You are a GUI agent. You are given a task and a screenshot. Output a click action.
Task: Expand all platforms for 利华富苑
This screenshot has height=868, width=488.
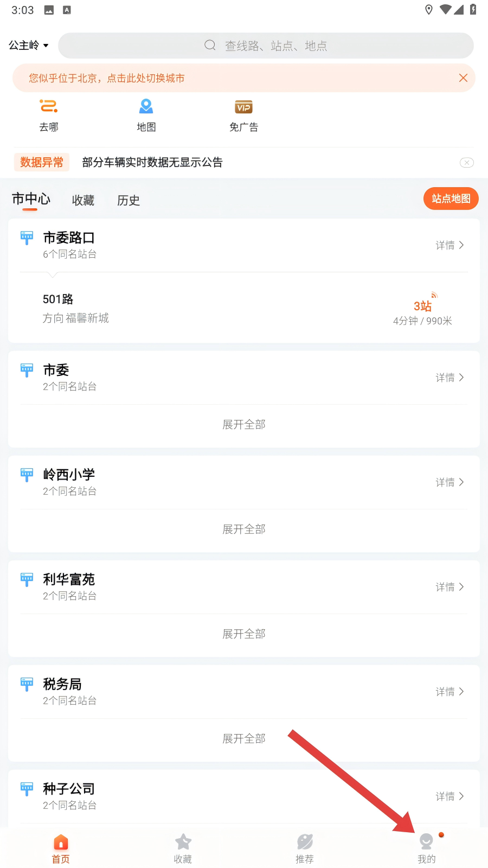244,634
